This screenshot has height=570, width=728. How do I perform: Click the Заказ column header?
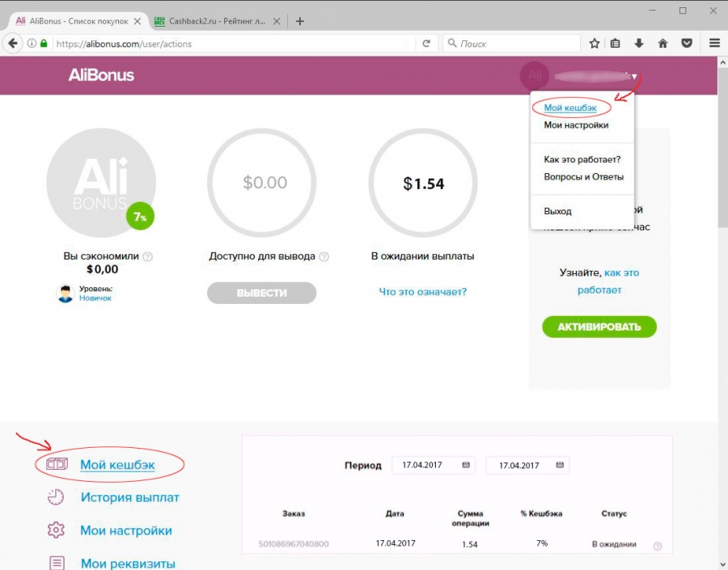click(294, 513)
